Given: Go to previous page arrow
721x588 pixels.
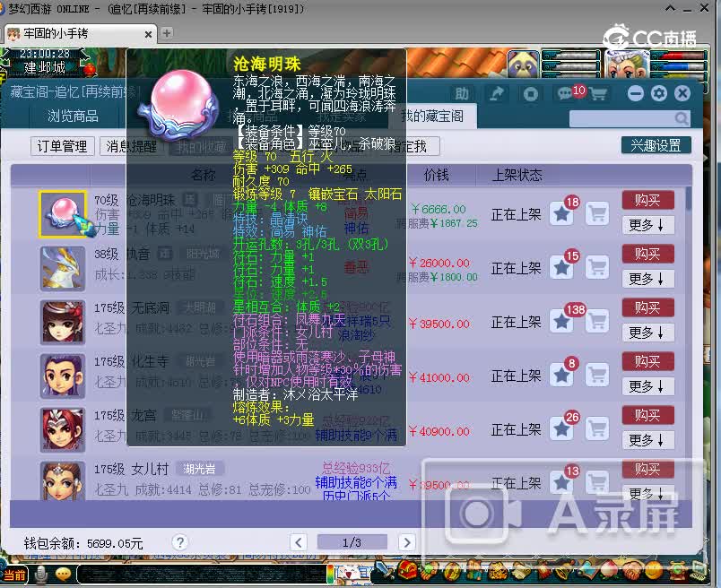Looking at the screenshot, I should (x=299, y=542).
